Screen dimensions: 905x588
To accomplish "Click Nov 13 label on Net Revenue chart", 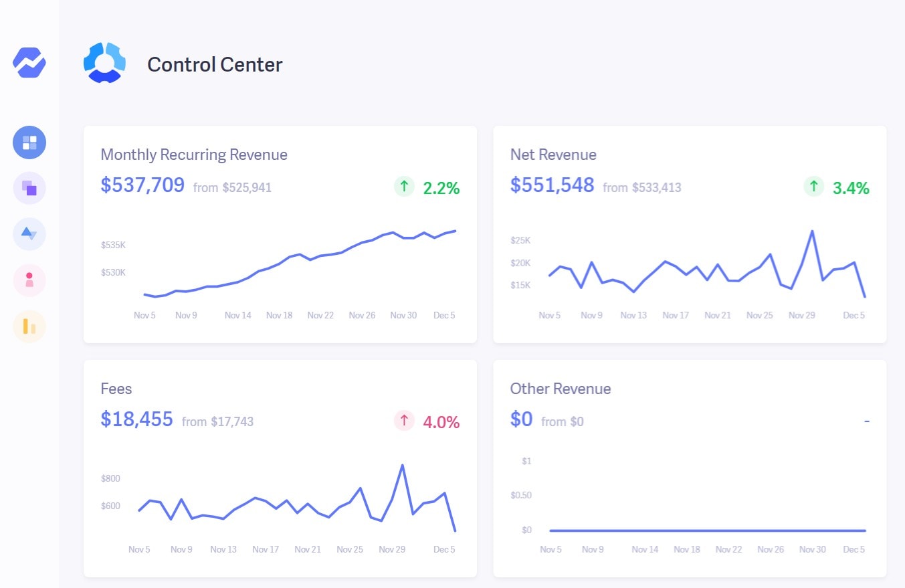I will point(633,315).
